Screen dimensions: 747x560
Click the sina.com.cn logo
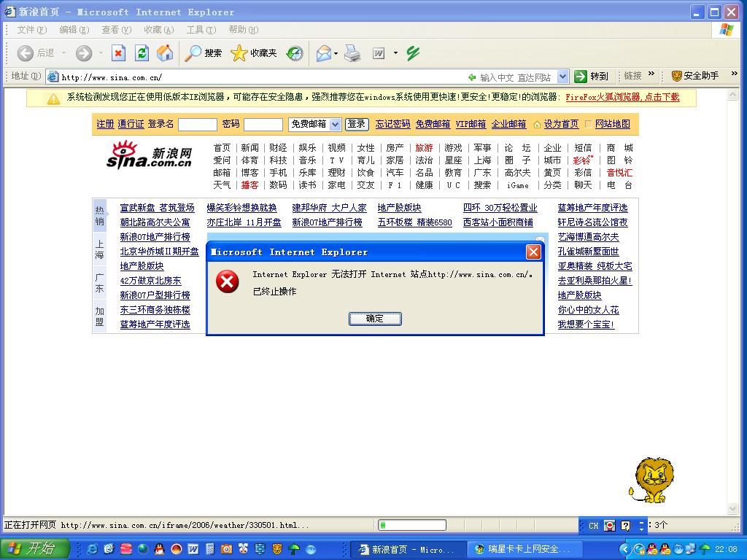pos(149,155)
